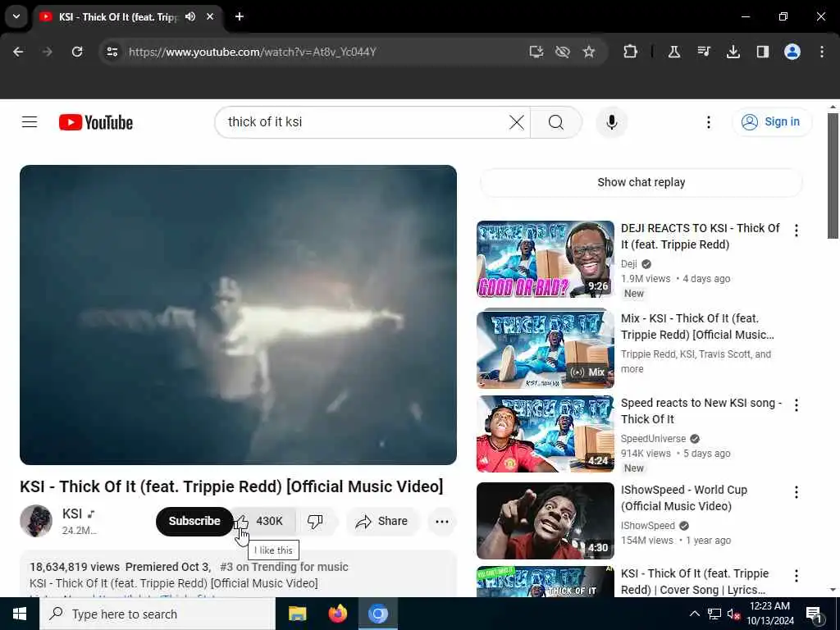Screen dimensions: 840x630
Task: Open a new browser tab
Action: [x=240, y=16]
